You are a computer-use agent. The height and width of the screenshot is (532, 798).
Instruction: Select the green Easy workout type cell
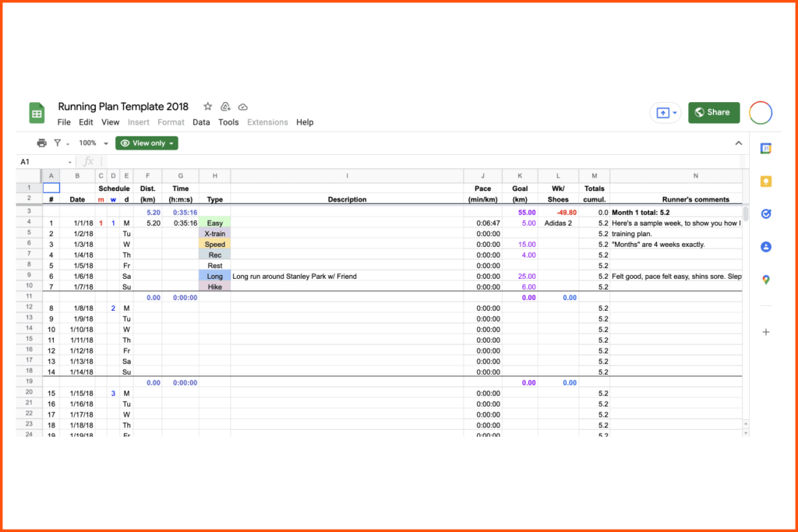214,222
